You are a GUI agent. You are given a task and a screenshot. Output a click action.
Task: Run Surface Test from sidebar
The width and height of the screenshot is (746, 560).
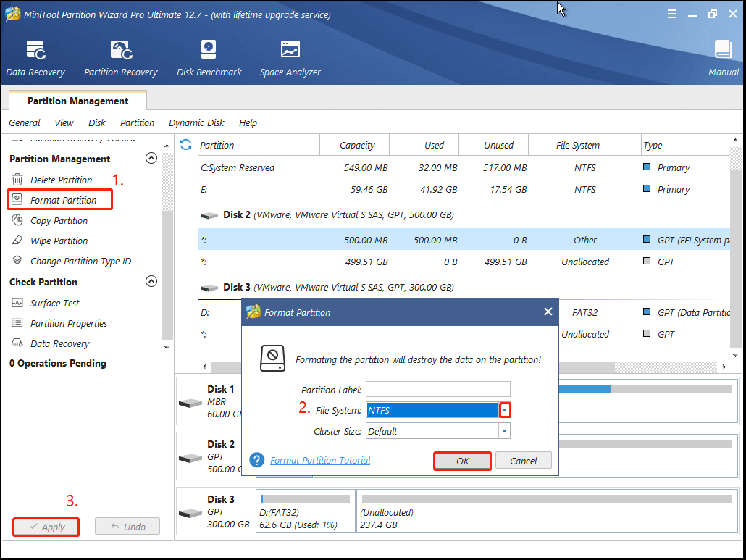click(55, 303)
